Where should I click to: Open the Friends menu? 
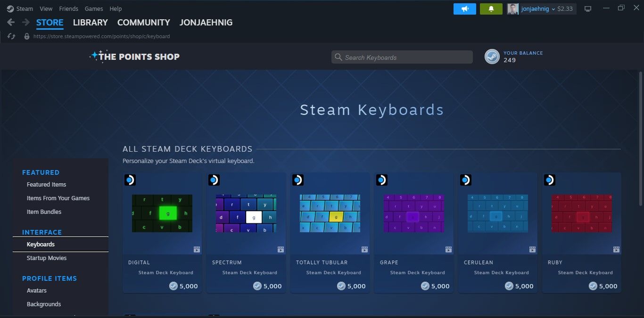68,8
